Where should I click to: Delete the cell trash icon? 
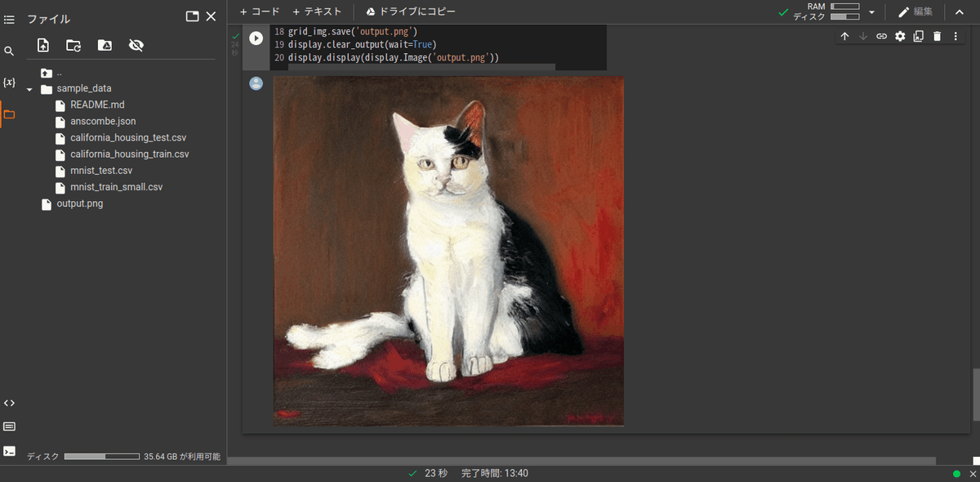click(x=937, y=36)
